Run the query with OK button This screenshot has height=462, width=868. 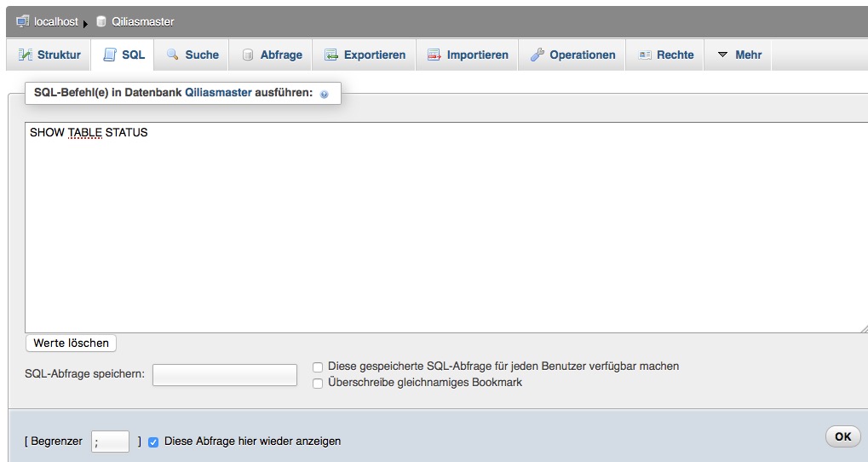(842, 436)
